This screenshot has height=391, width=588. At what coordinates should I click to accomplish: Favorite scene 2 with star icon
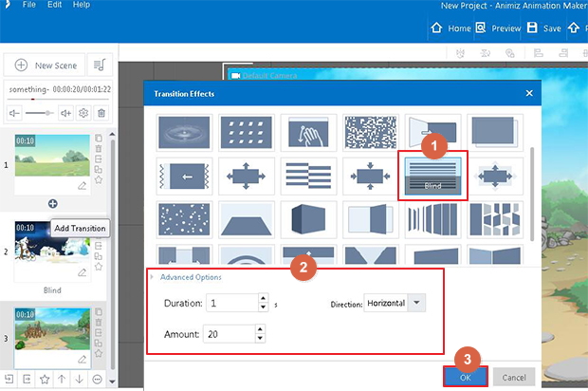pos(99,267)
